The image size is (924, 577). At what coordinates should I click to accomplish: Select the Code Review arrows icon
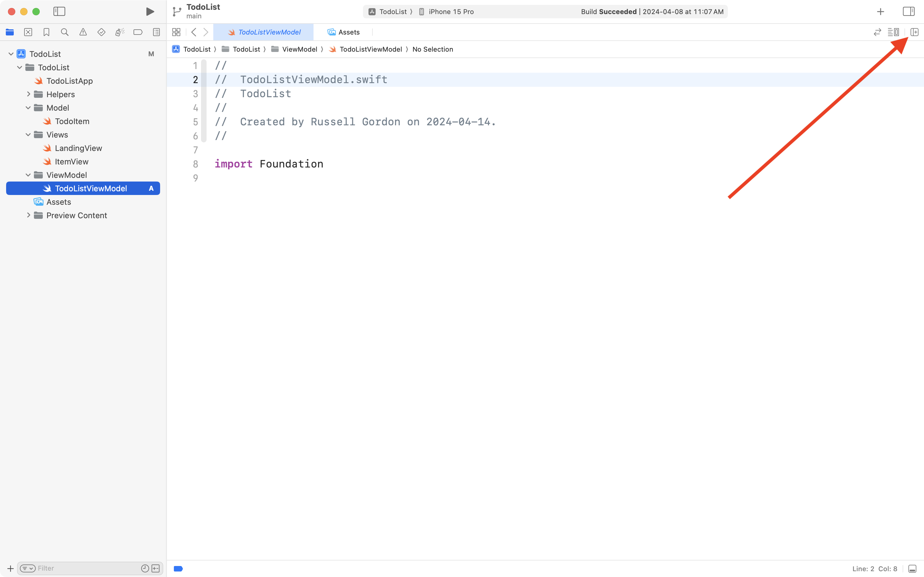pos(878,32)
